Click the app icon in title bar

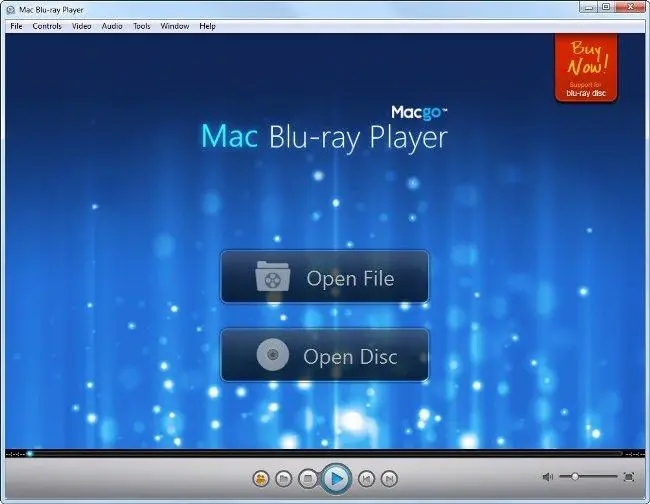coord(11,10)
